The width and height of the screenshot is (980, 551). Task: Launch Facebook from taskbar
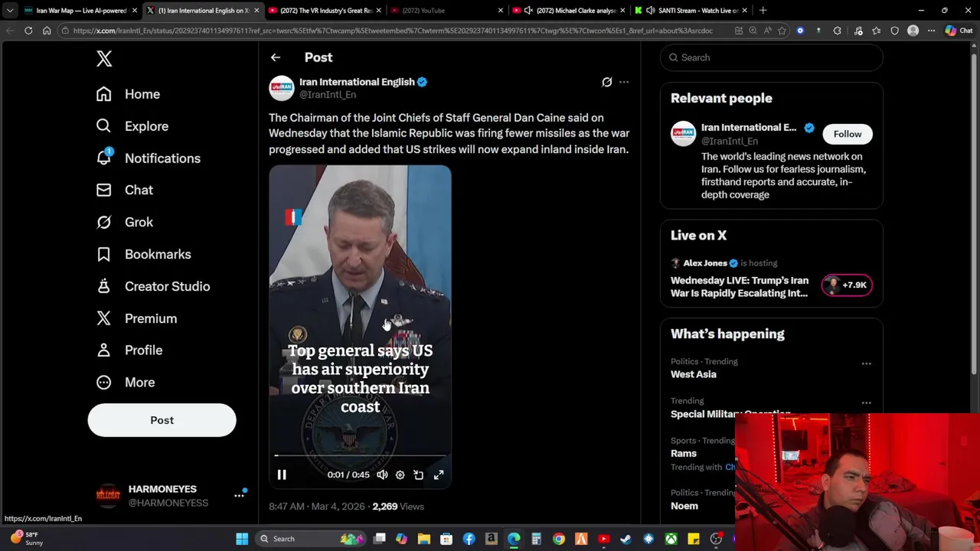click(x=469, y=539)
